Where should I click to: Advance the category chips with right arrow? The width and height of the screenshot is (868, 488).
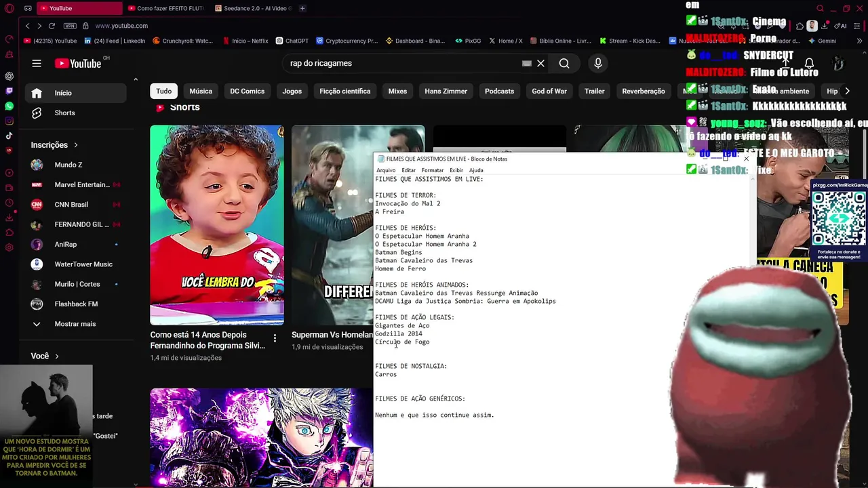click(847, 91)
